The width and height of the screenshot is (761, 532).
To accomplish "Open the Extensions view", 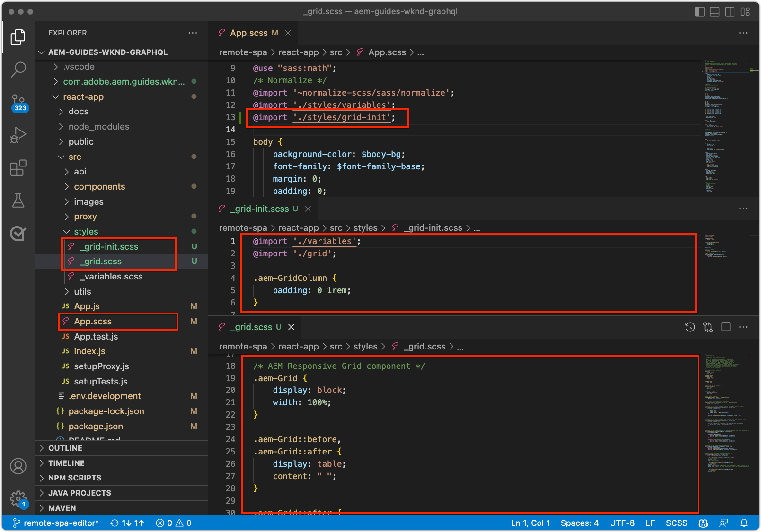I will (x=18, y=168).
